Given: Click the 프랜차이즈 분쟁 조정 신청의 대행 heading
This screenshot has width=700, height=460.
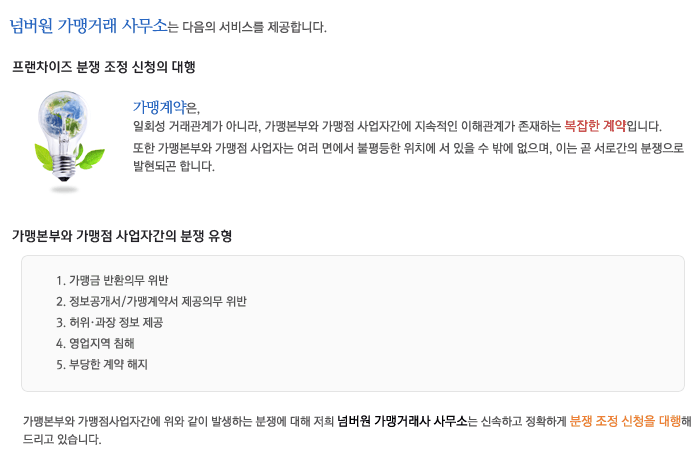Looking at the screenshot, I should coord(104,67).
